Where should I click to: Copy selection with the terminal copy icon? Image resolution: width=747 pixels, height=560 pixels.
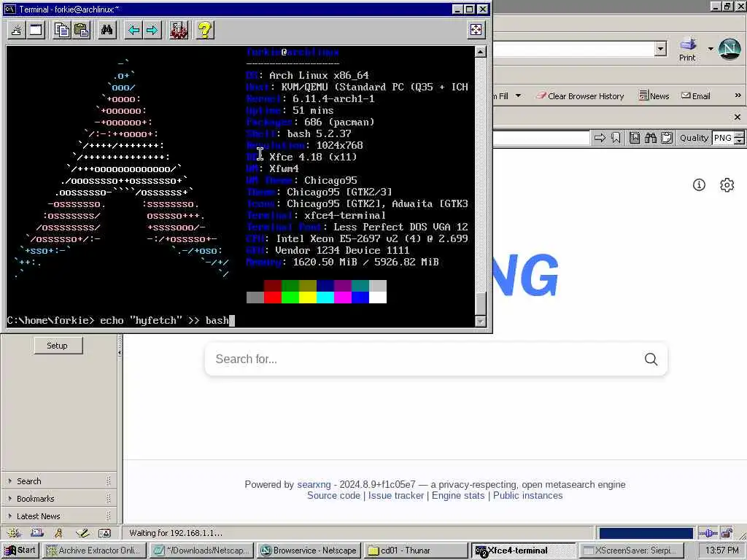pos(61,31)
